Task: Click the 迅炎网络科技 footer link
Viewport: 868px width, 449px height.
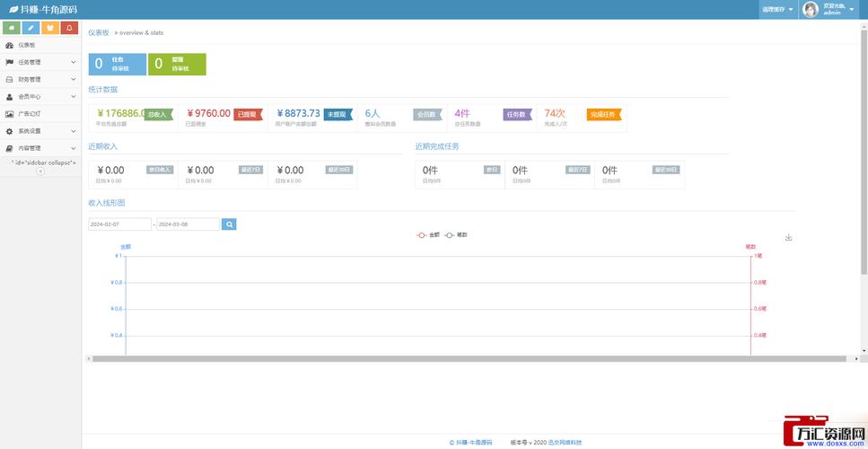Action: click(565, 443)
